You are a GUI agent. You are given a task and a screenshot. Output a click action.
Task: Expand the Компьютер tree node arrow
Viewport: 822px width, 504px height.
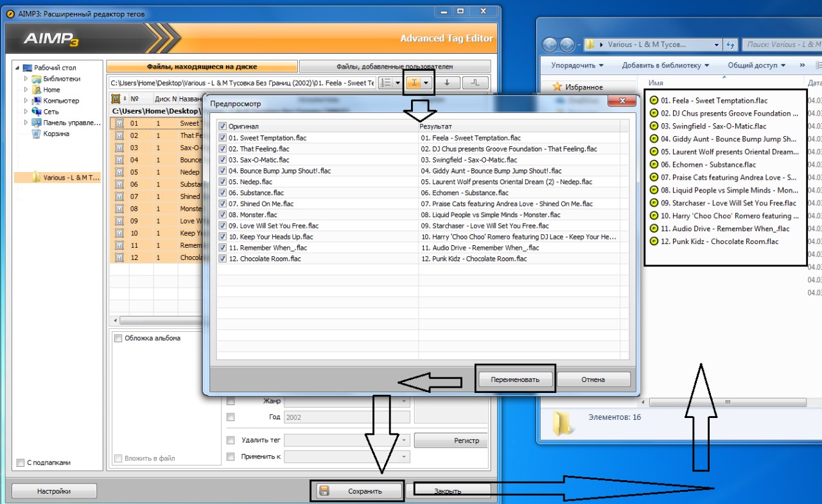(x=26, y=101)
